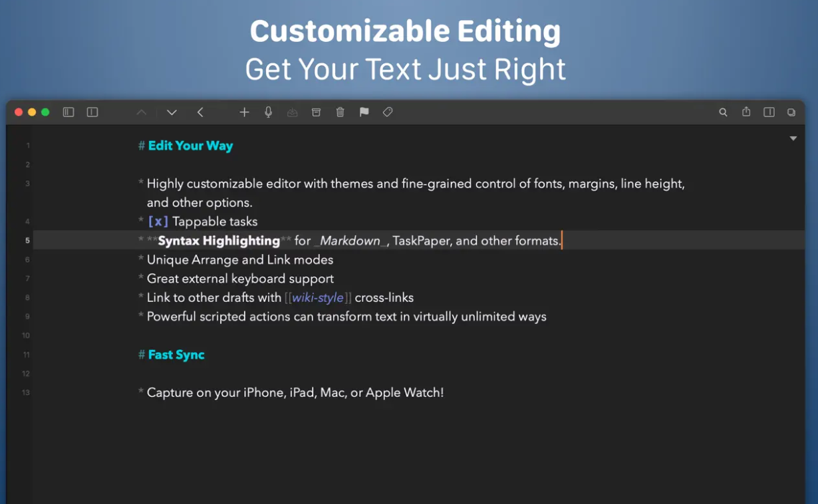Toggle the second left panel button
This screenshot has height=504, width=818.
coord(92,112)
